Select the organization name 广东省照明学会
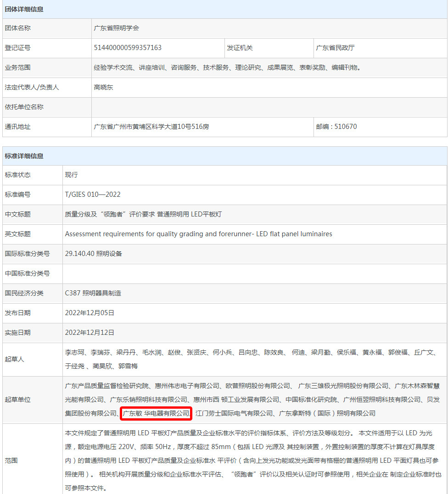 pos(116,28)
